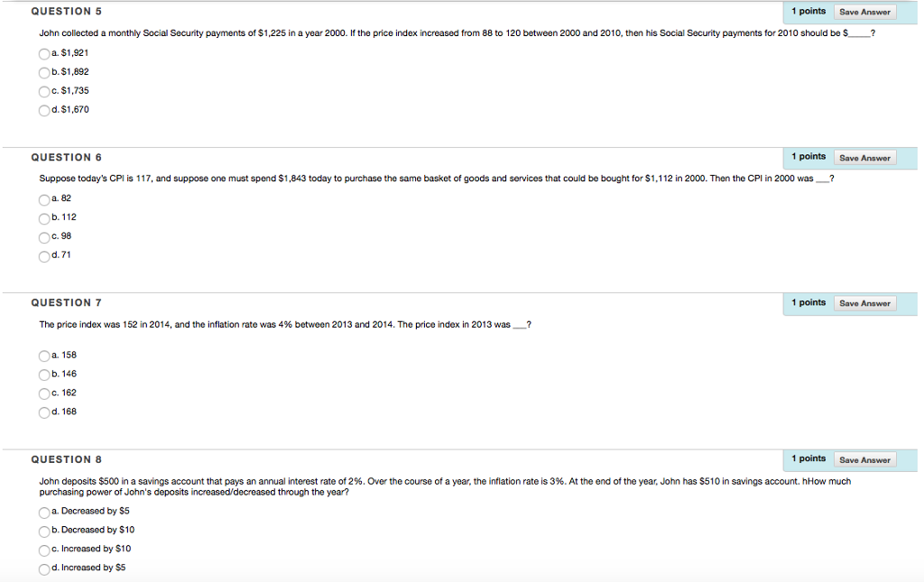Pick answer c. 98
The image size is (924, 582).
click(x=43, y=236)
